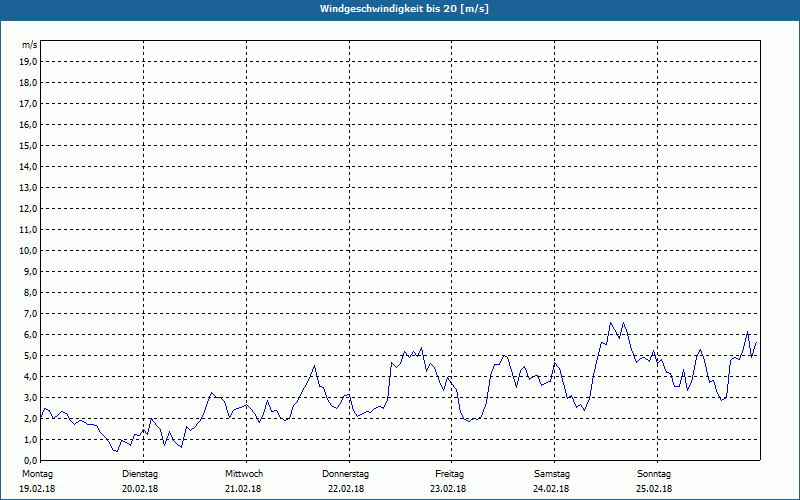Click the date '23.02.18'
Screen dimensions: 800x500
[448, 489]
